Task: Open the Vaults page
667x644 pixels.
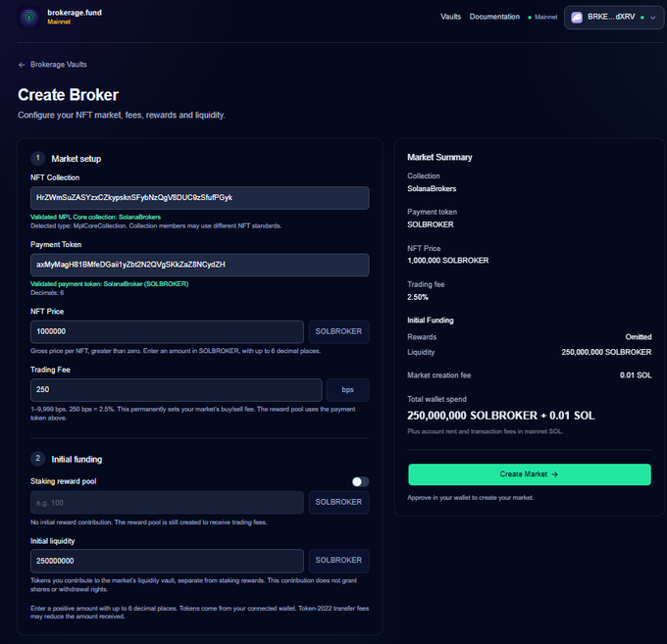Action: point(450,17)
